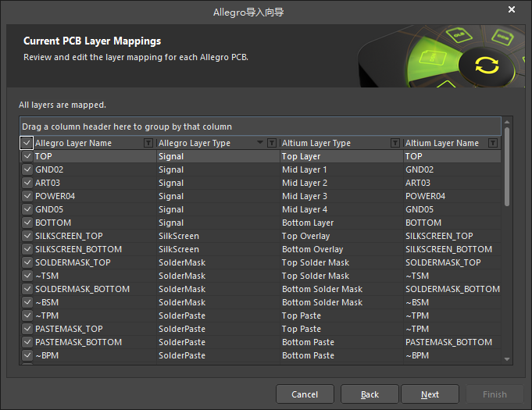
Task: Select 'Bottom Overlay' Altium type cell
Action: click(x=341, y=249)
